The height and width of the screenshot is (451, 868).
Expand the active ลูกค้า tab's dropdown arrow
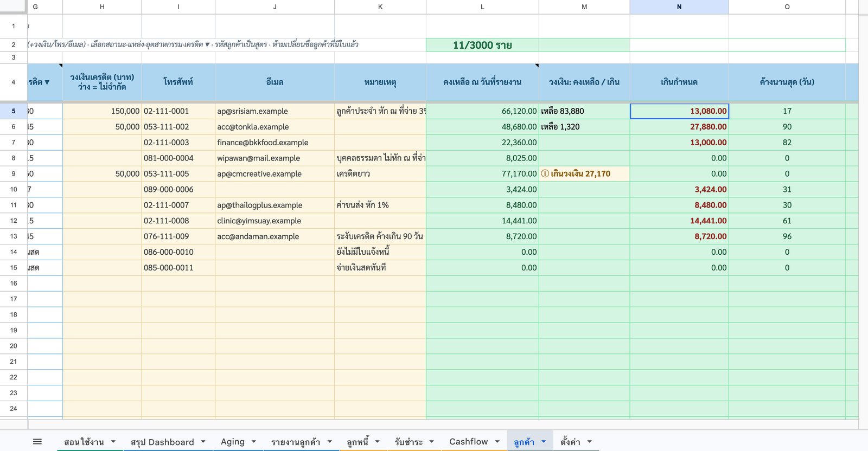point(544,442)
